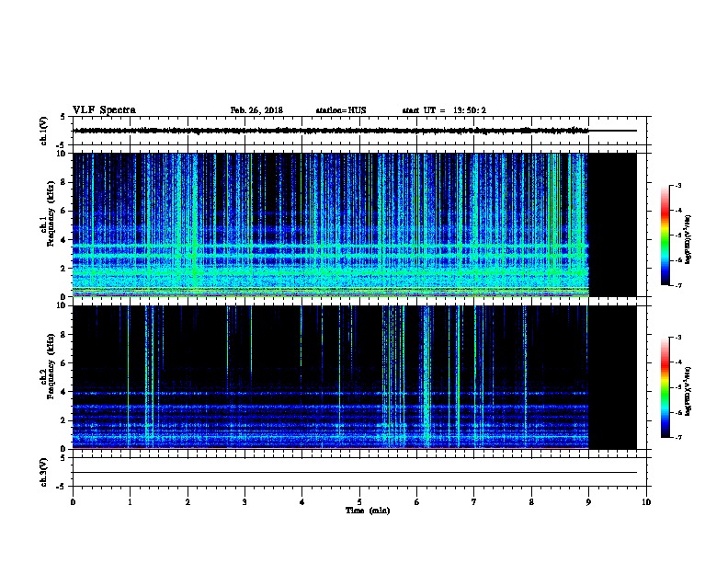Click the time axis tick label "9"
Image resolution: width=728 pixels, height=563 pixels.
[x=588, y=502]
